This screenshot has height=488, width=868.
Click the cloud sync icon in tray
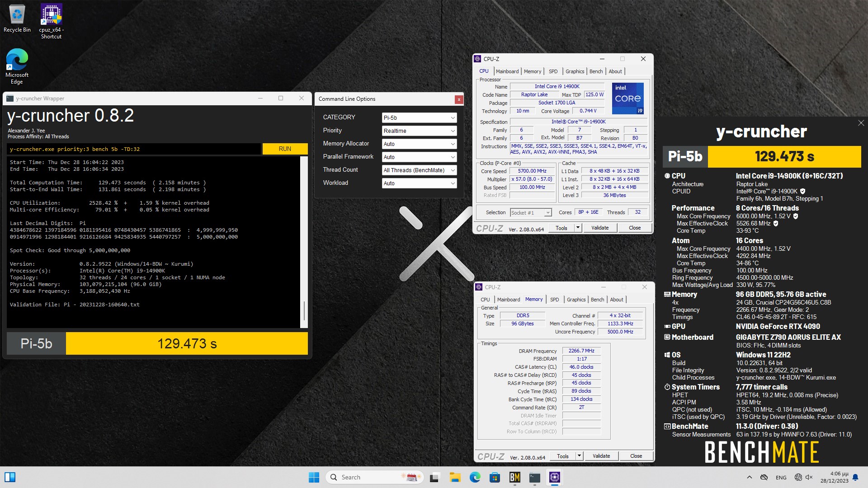tap(764, 477)
